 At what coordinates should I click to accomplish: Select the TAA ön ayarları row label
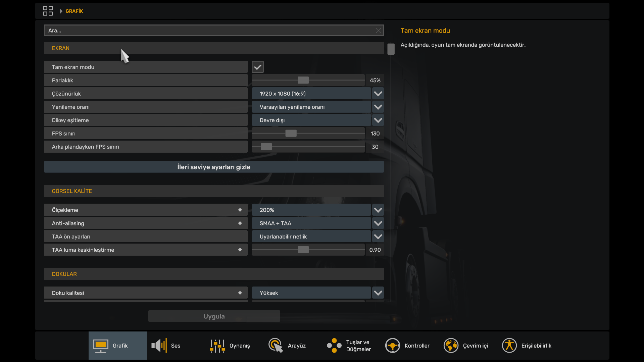[x=146, y=237]
